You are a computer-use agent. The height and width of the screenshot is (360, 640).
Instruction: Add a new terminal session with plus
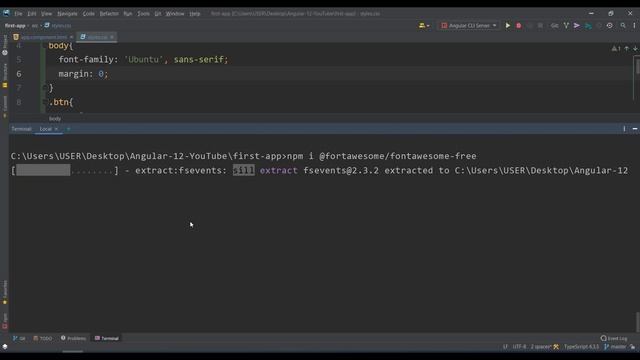[68, 129]
